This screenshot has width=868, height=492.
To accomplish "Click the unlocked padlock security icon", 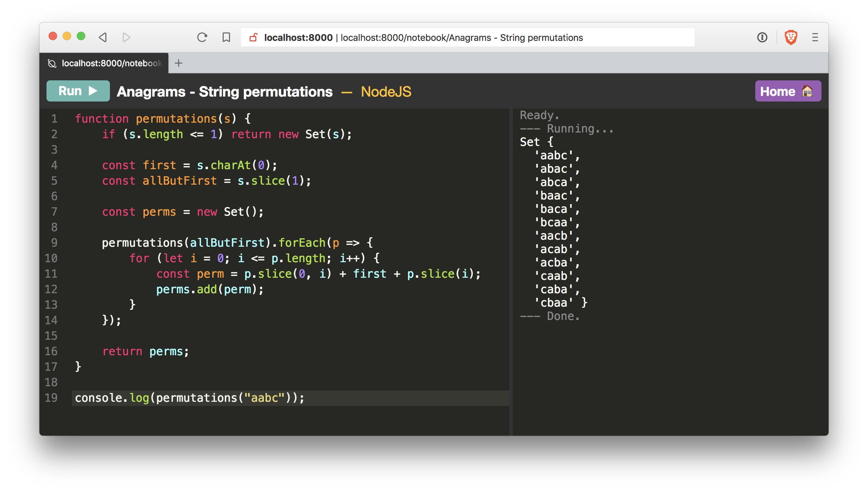I will pos(253,37).
